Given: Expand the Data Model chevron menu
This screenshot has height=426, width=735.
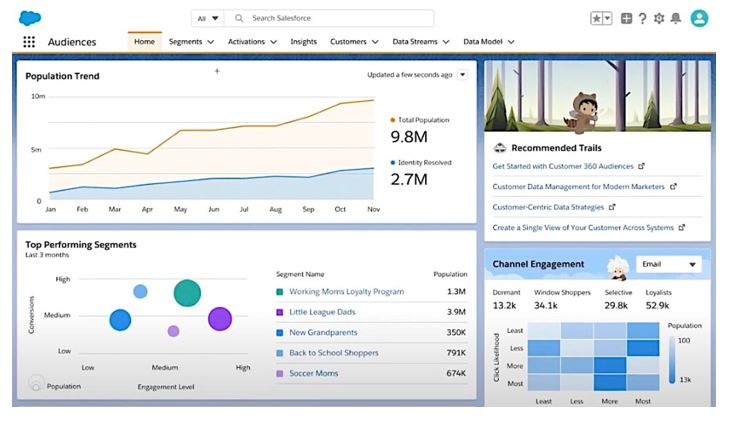Looking at the screenshot, I should (511, 42).
